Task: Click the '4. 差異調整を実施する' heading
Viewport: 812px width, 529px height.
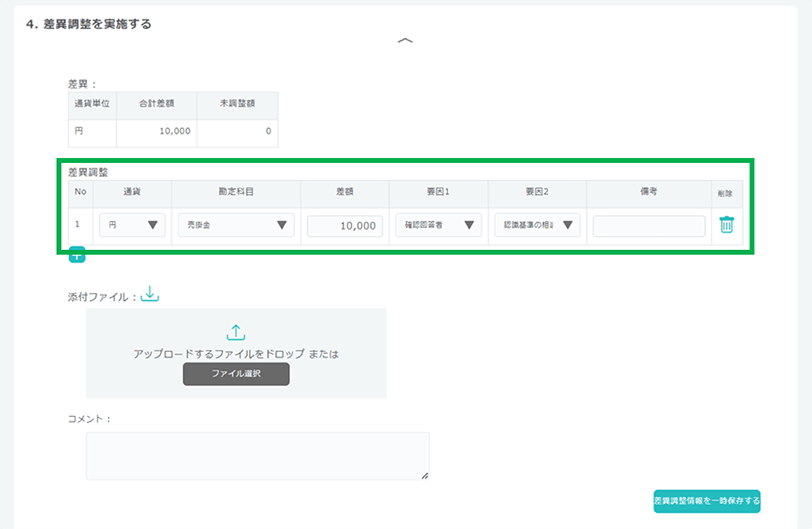Action: 89,24
